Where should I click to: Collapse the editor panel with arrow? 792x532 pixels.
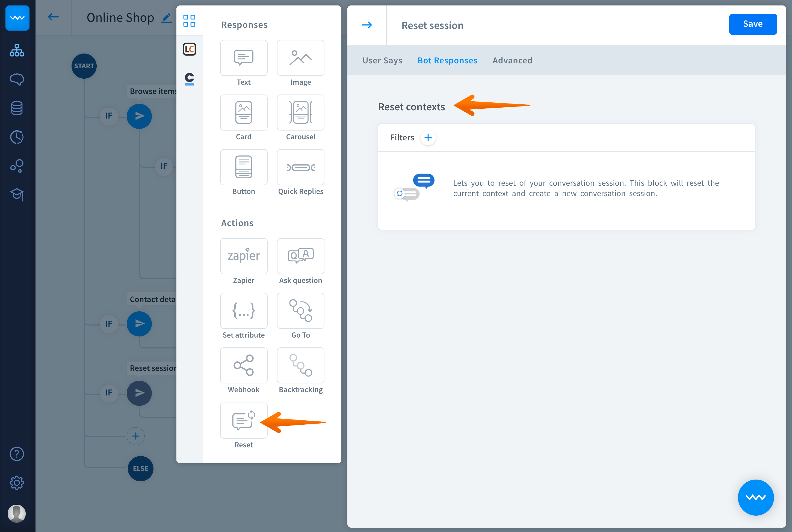pyautogui.click(x=367, y=25)
